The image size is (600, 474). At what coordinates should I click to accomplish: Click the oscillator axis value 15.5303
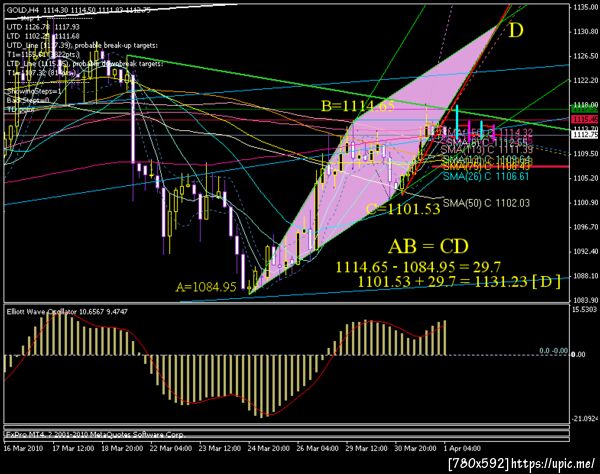coord(584,309)
